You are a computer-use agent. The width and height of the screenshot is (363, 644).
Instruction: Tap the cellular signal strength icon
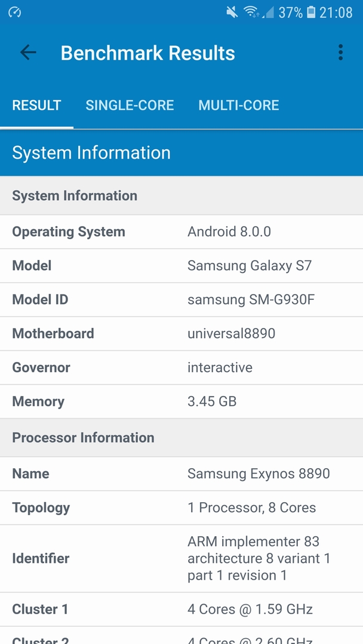pos(267,13)
